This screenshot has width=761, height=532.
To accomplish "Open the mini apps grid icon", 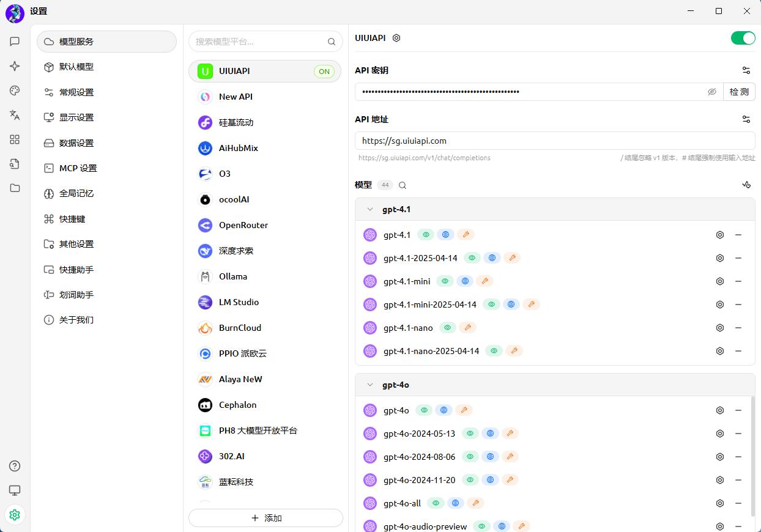I will point(15,139).
